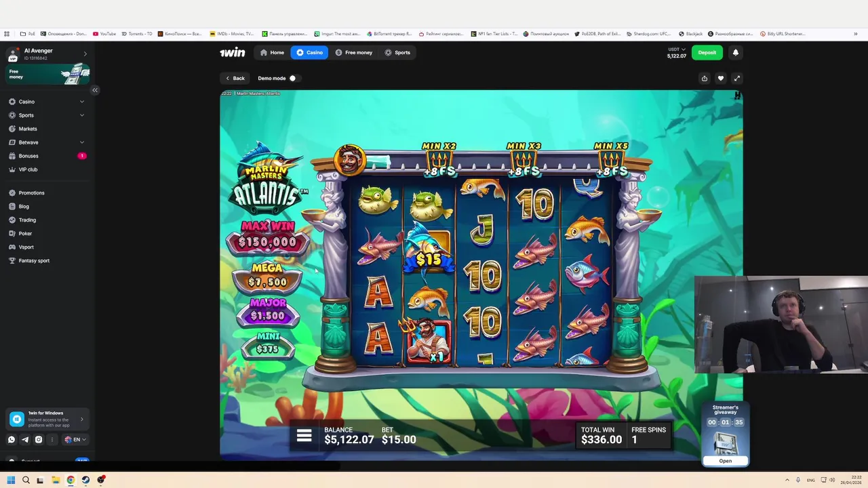Expand the Betwave chevron
Screen dimensions: 868x488
coord(82,142)
